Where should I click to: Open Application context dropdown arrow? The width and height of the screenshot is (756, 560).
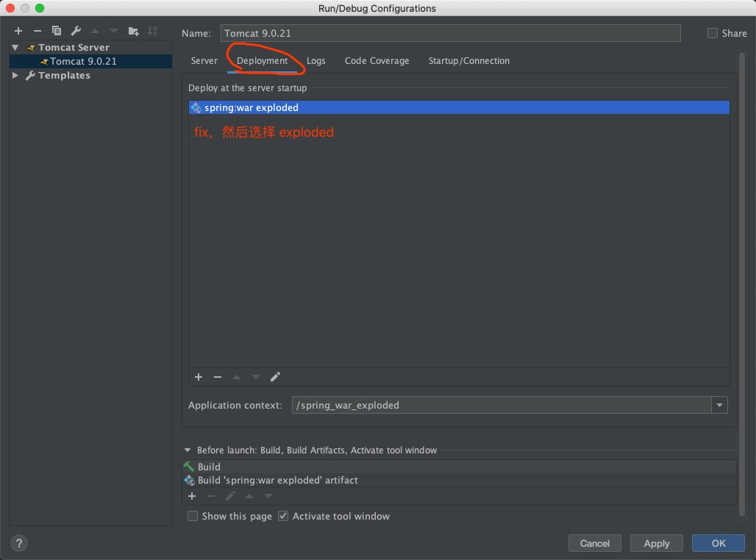(x=719, y=405)
